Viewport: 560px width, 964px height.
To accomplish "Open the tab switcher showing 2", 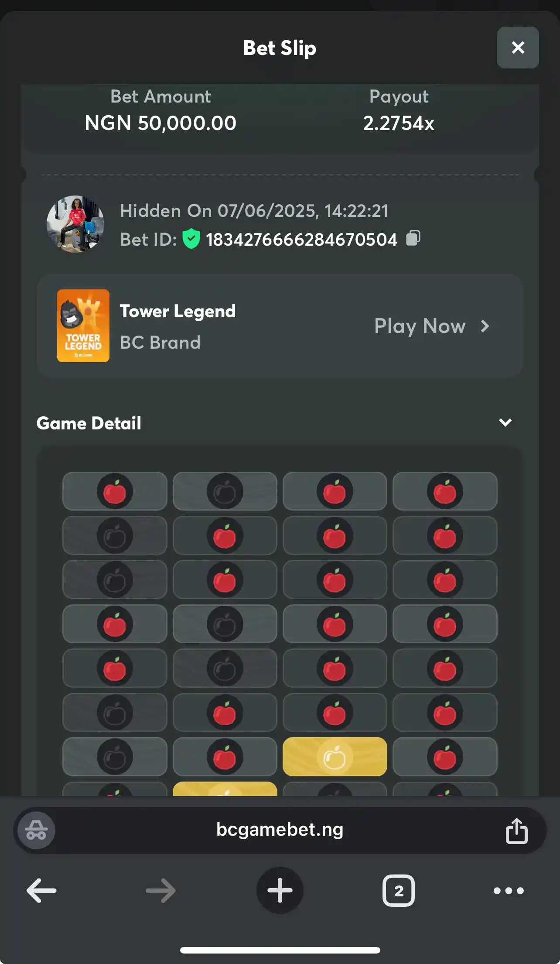I will point(399,890).
